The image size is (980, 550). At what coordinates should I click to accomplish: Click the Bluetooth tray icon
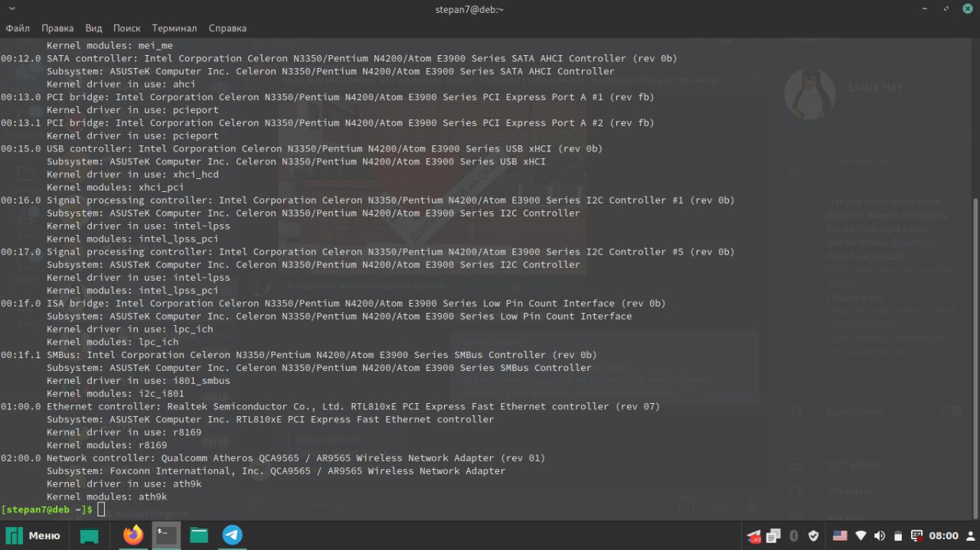794,535
